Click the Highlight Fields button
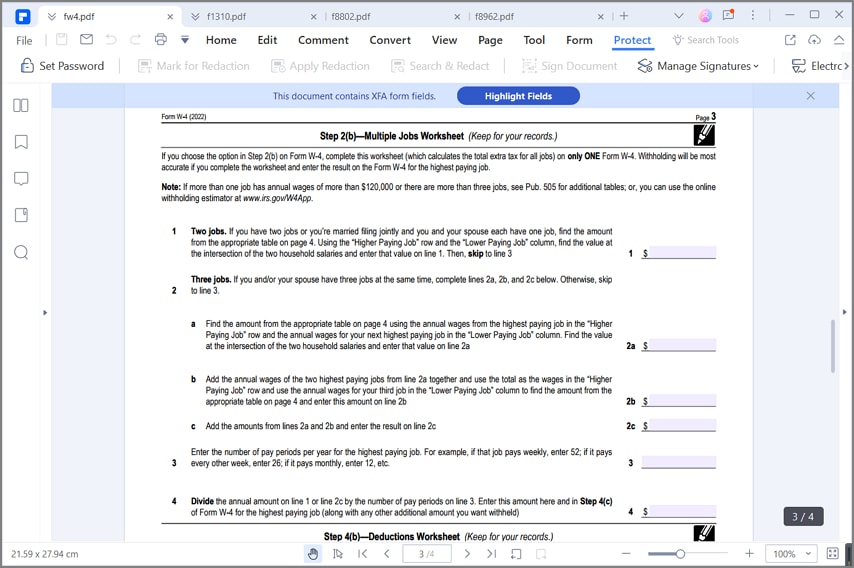Image resolution: width=854 pixels, height=568 pixels. [x=518, y=96]
